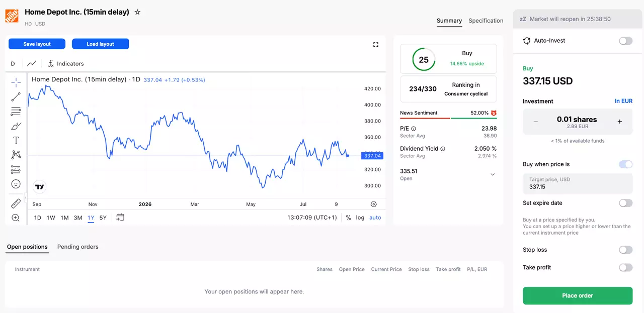This screenshot has height=313, width=644.
Task: Click the Save layout button
Action: [x=37, y=44]
